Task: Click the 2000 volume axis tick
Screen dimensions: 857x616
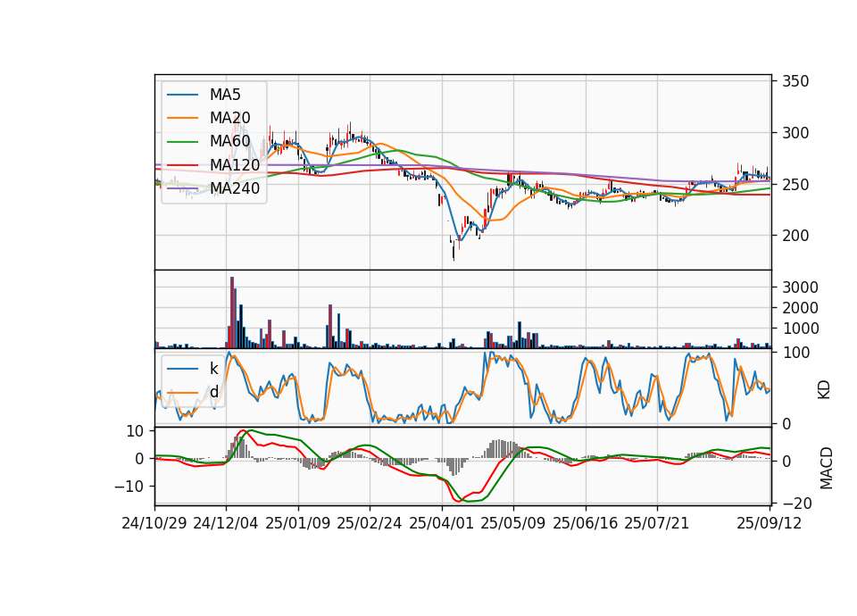Action: pos(800,308)
